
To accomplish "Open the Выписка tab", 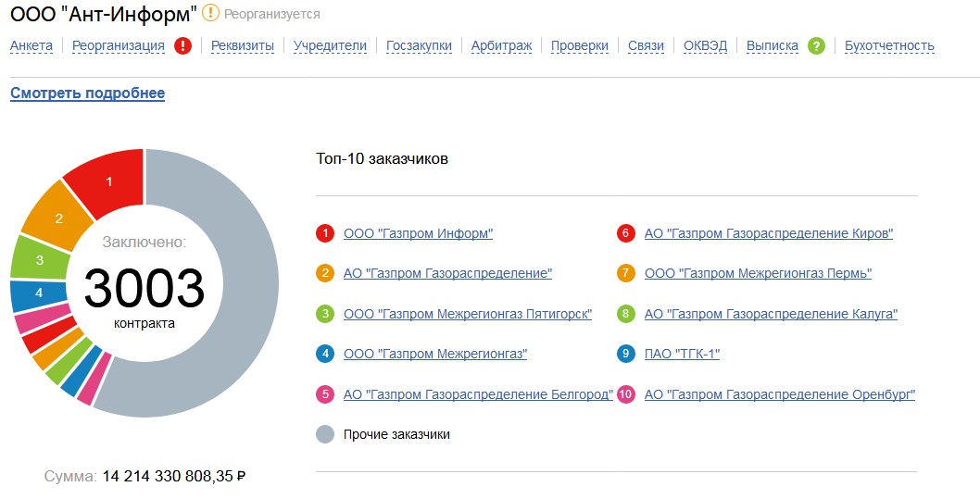I will click(x=772, y=45).
